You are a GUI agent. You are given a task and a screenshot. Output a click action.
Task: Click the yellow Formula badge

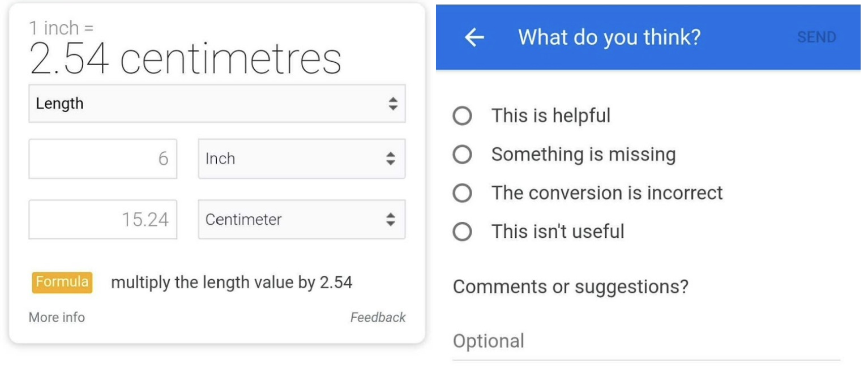(62, 282)
